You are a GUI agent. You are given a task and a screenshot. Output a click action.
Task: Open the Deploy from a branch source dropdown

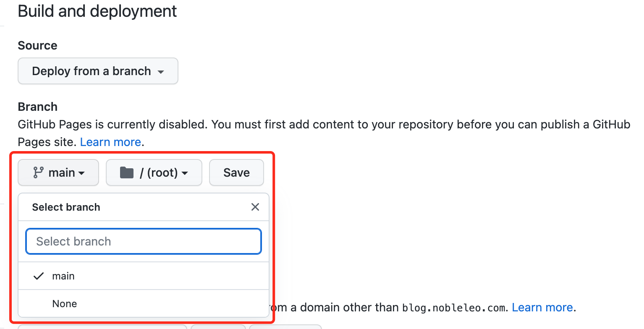tap(98, 71)
